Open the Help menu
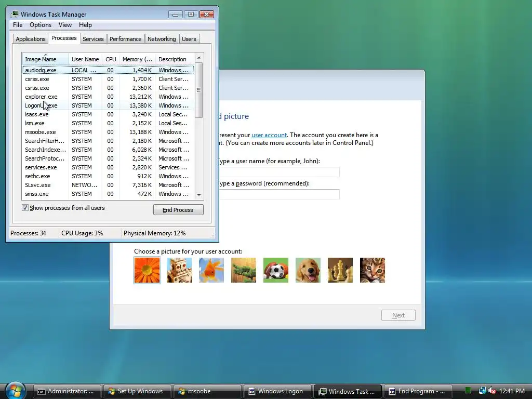Screen dimensions: 532x399 [x=86, y=25]
